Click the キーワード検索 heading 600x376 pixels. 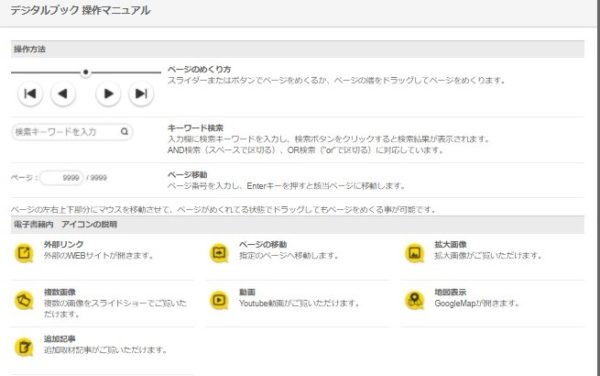[196, 128]
